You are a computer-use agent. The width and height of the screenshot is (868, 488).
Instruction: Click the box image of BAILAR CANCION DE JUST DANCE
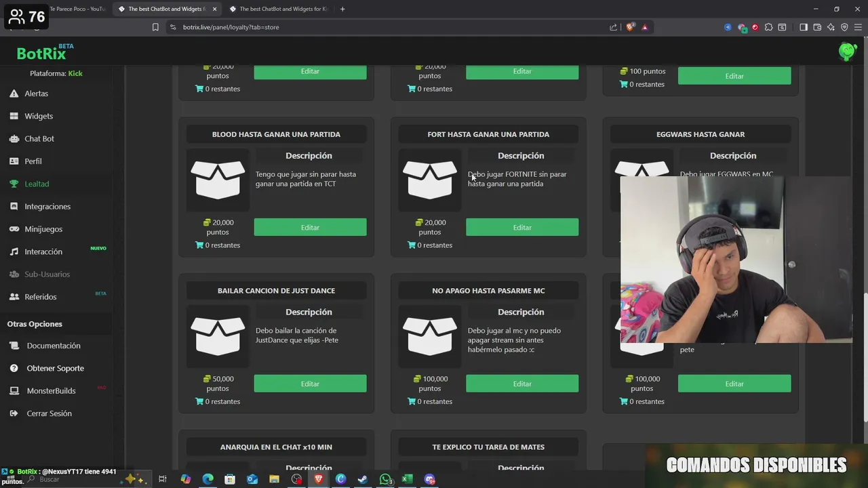click(218, 336)
